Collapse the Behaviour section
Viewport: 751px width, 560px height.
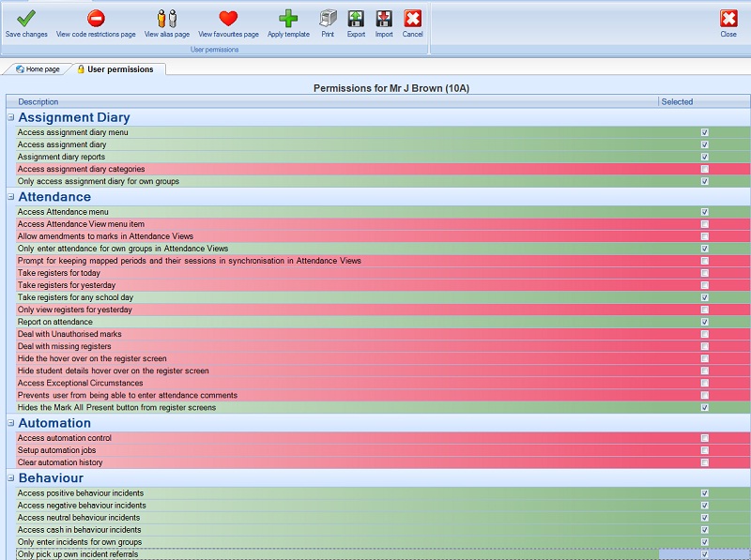tap(11, 478)
